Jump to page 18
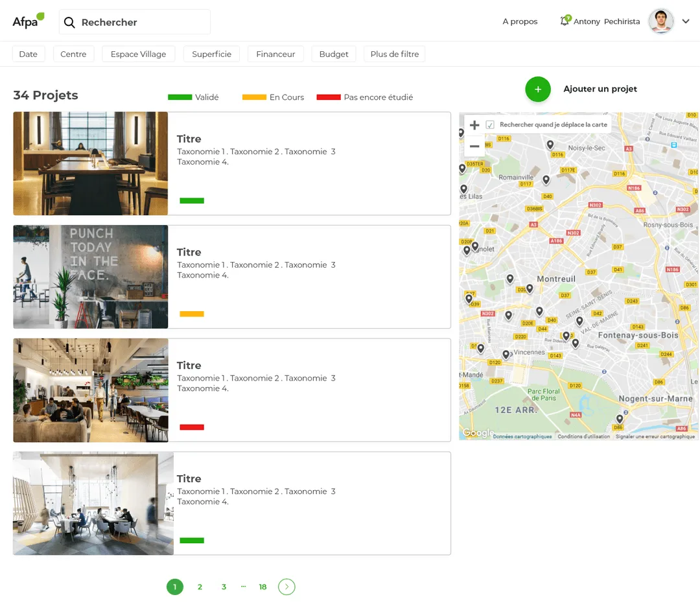The height and width of the screenshot is (610, 700). pyautogui.click(x=262, y=587)
